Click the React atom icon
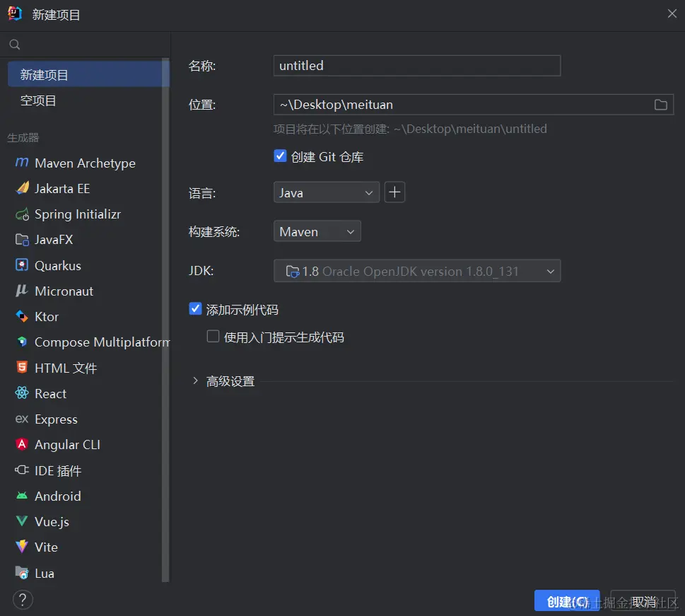685x616 pixels. 22,393
